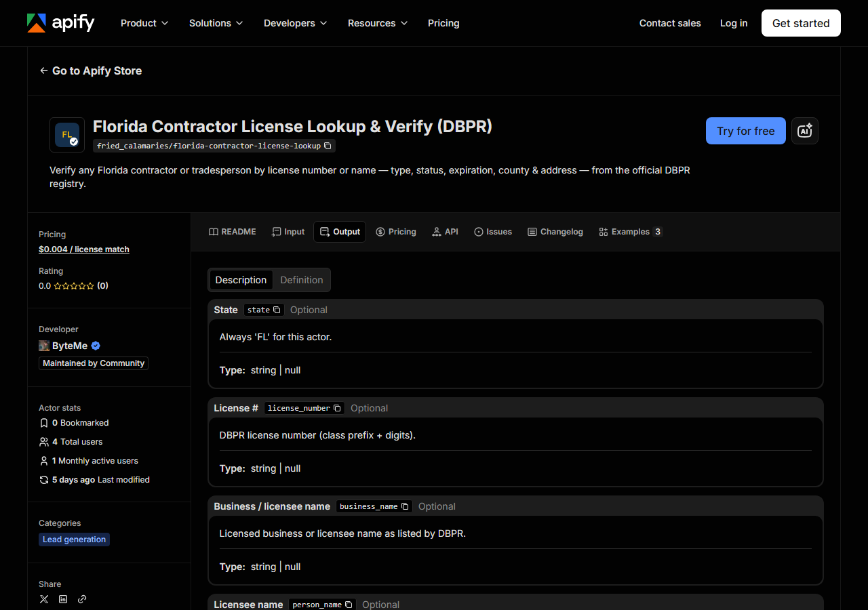Copy share link icon
868x610 pixels.
(x=82, y=599)
